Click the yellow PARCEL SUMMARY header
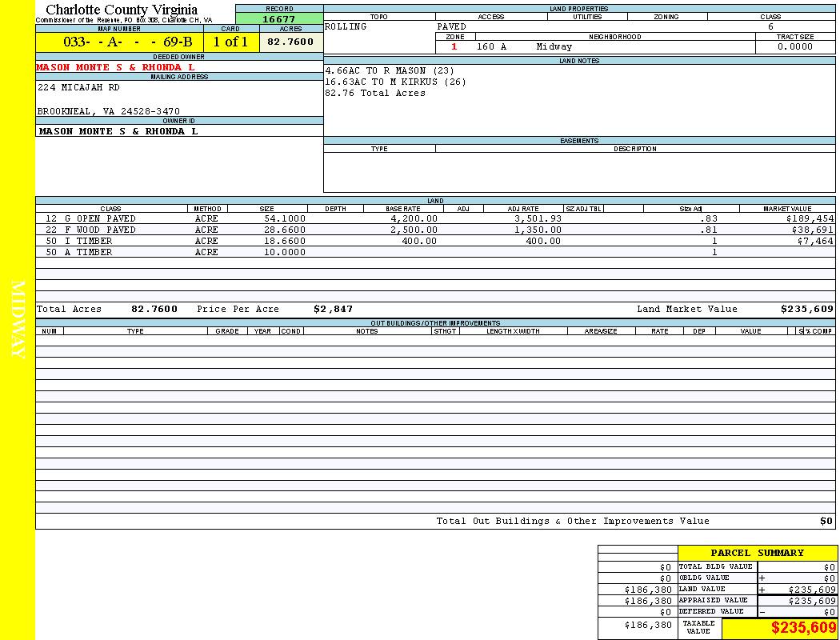Screen dimensions: 840x640 tap(757, 553)
